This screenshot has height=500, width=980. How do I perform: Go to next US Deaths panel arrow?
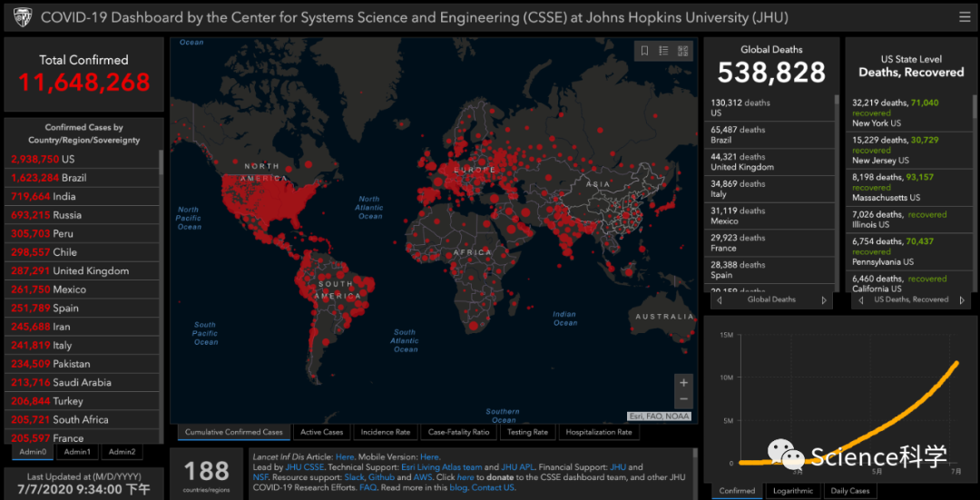pyautogui.click(x=961, y=300)
